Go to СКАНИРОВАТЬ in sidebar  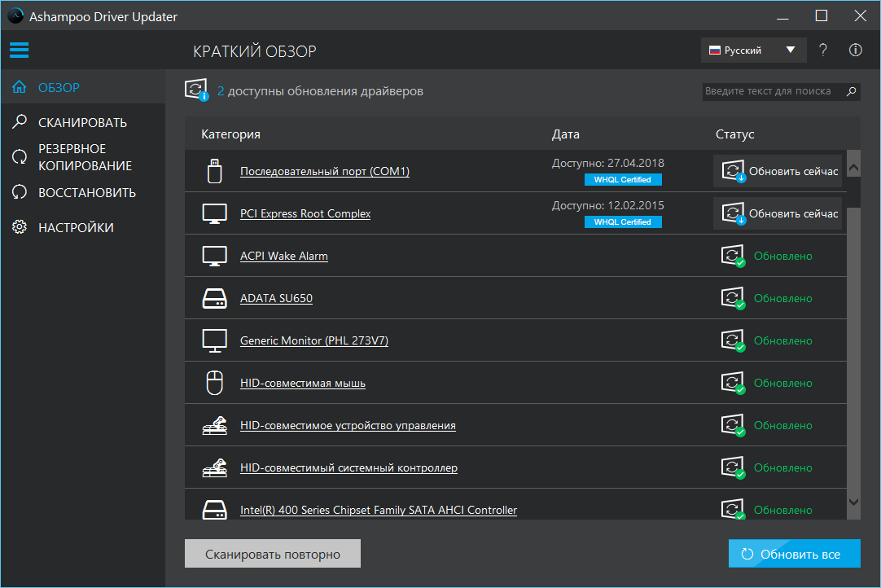(82, 123)
